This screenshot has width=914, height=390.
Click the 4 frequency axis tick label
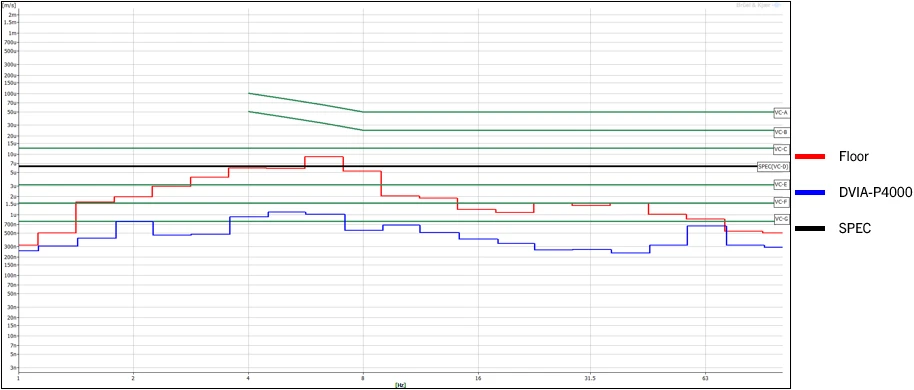tap(248, 379)
